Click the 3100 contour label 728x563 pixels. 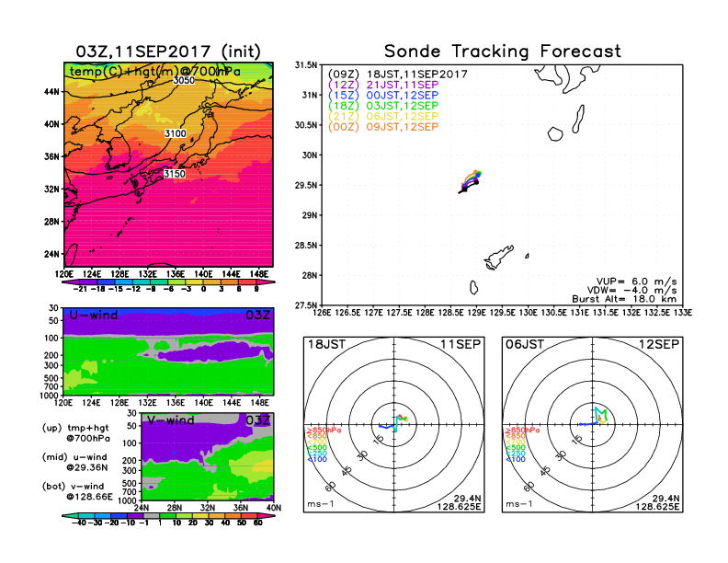176,133
